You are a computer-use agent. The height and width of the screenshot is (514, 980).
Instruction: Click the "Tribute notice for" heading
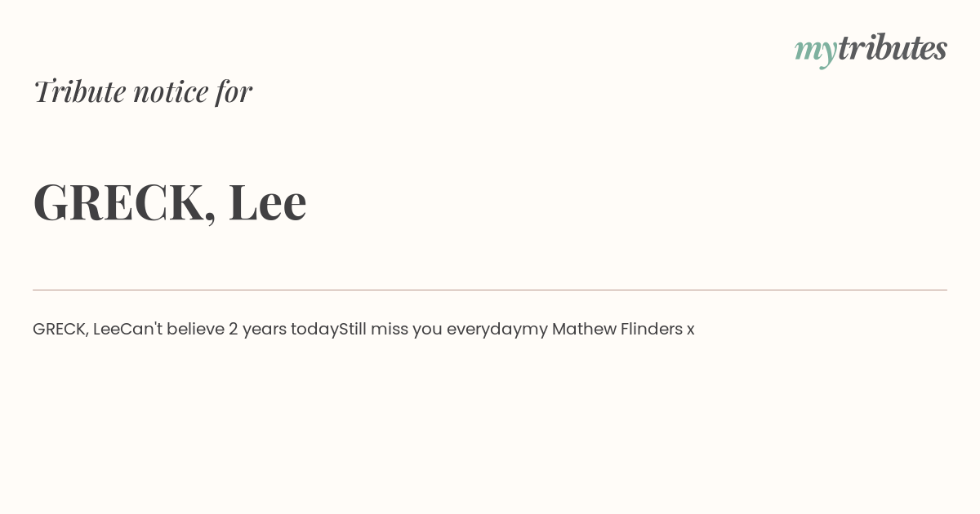[143, 91]
